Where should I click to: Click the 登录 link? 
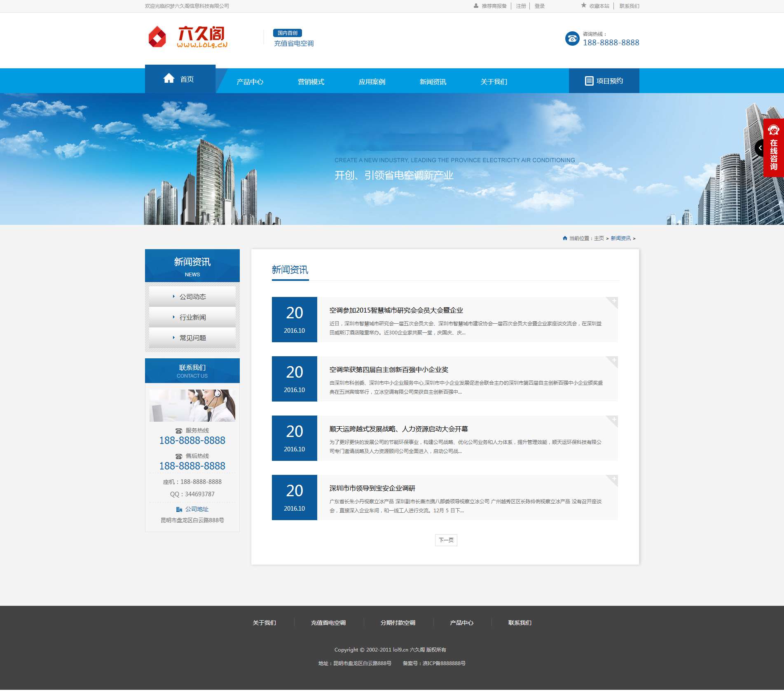[540, 6]
